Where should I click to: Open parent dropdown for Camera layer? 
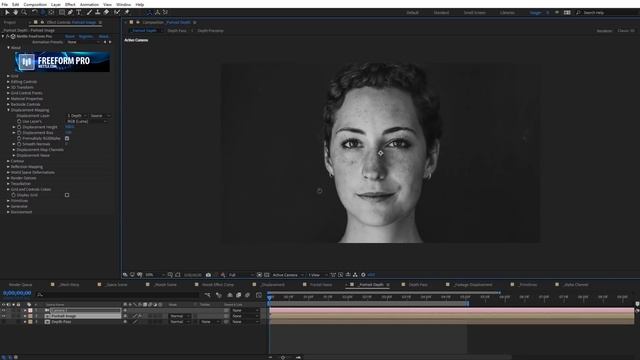tap(245, 311)
